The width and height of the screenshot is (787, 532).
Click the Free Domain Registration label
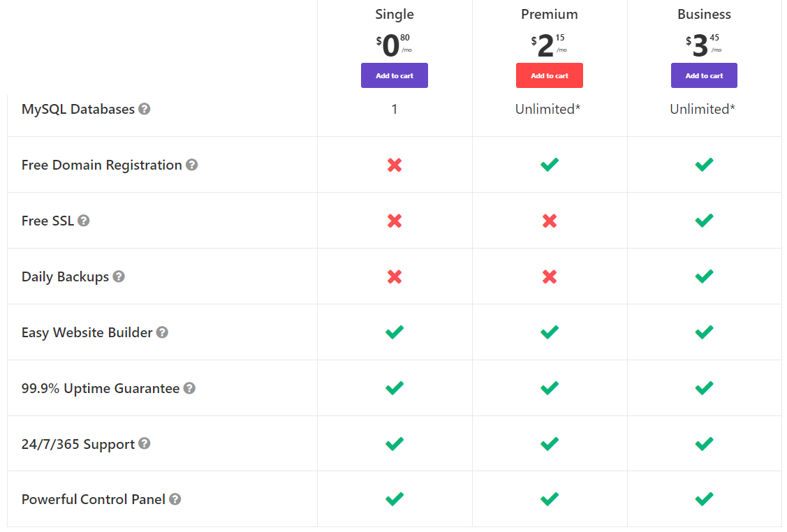click(x=102, y=165)
